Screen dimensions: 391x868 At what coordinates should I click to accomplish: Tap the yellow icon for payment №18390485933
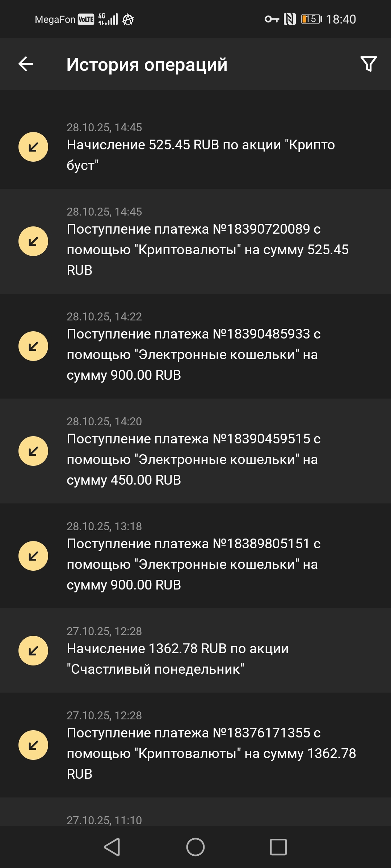tap(33, 346)
